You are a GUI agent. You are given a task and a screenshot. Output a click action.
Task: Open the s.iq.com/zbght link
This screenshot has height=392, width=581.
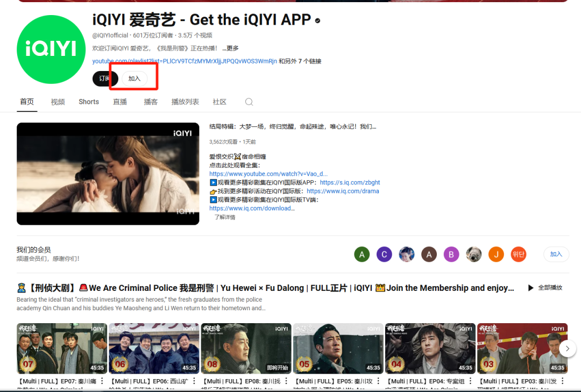(350, 182)
